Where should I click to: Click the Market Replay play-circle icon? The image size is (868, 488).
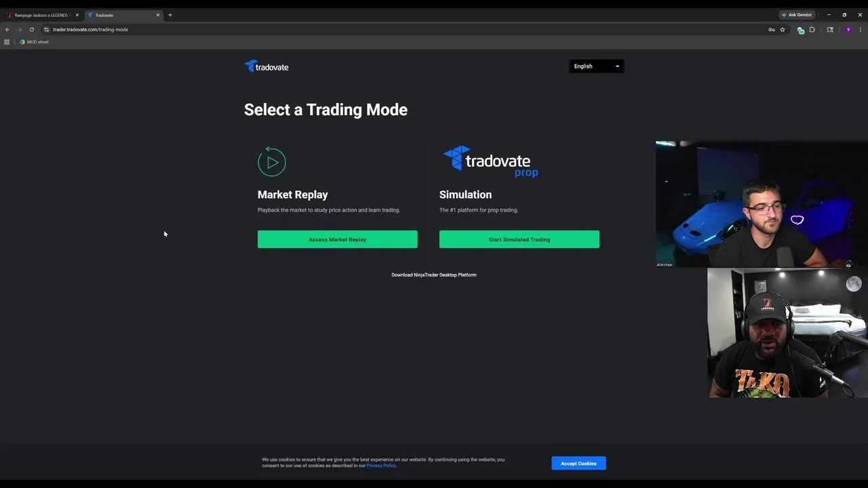click(x=272, y=162)
